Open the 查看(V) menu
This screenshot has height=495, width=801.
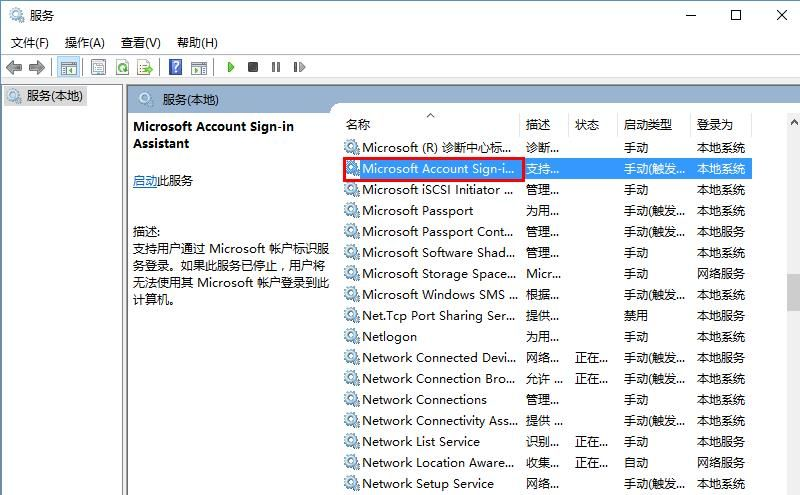point(141,42)
